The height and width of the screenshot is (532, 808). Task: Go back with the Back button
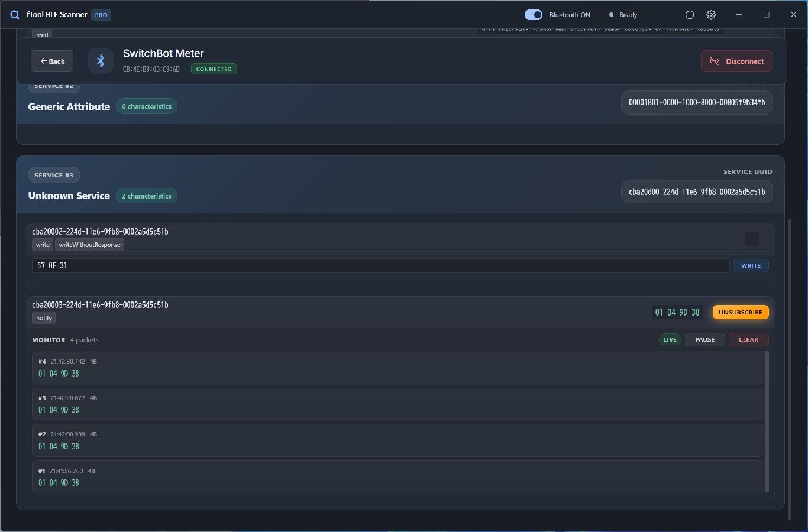[52, 61]
